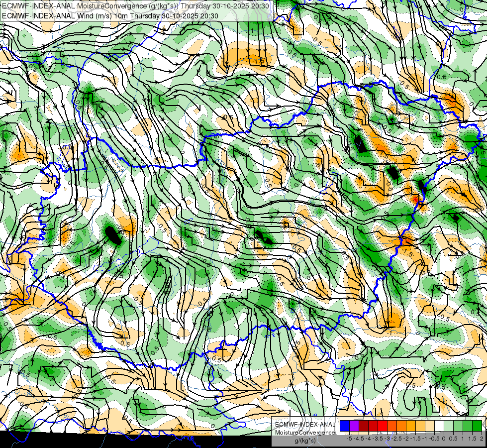The height and width of the screenshot is (448, 487).
Task: Click the 0 tick label on the legend scale
Action: point(444,439)
